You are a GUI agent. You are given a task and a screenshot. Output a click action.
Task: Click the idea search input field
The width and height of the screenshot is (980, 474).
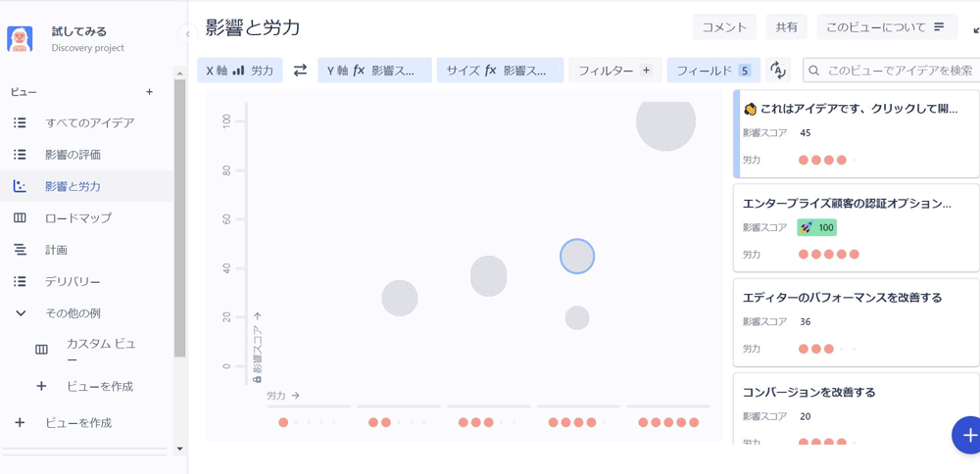tap(900, 71)
